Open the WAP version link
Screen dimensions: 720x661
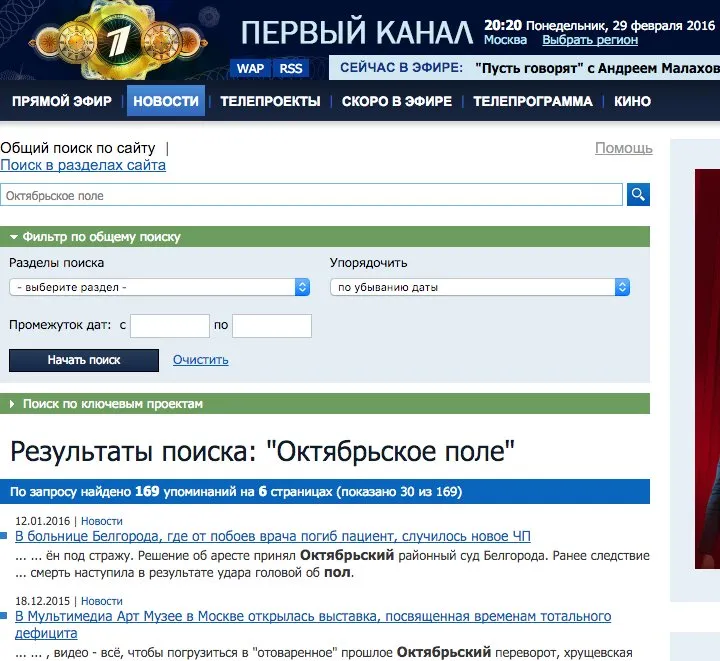point(250,69)
